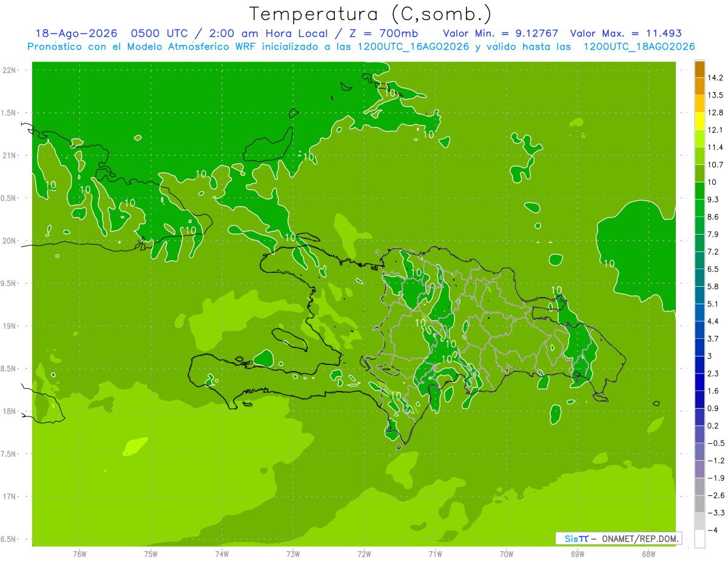728x562 pixels.
Task: Click the '9.3' colorbar value
Action: pos(713,199)
